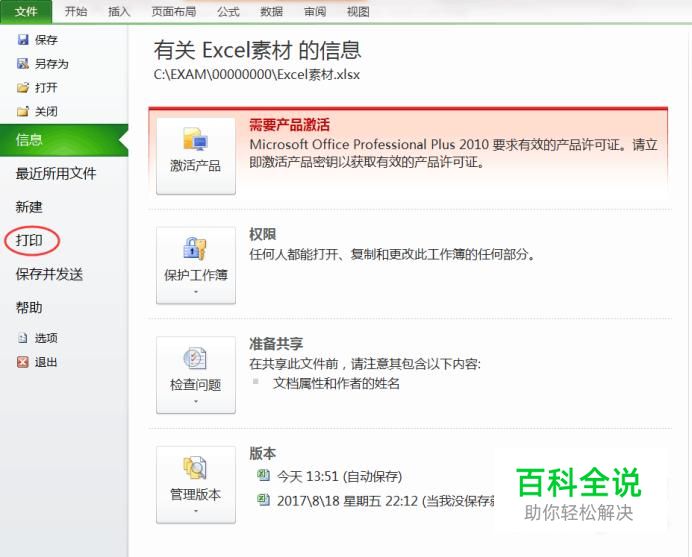Click the 退出 (Exit) label
The height and width of the screenshot is (557, 692).
(x=46, y=362)
